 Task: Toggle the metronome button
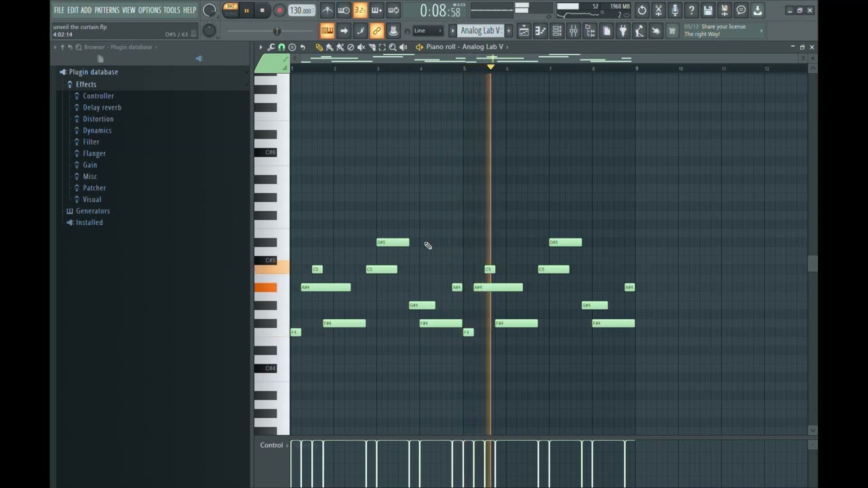pos(327,10)
